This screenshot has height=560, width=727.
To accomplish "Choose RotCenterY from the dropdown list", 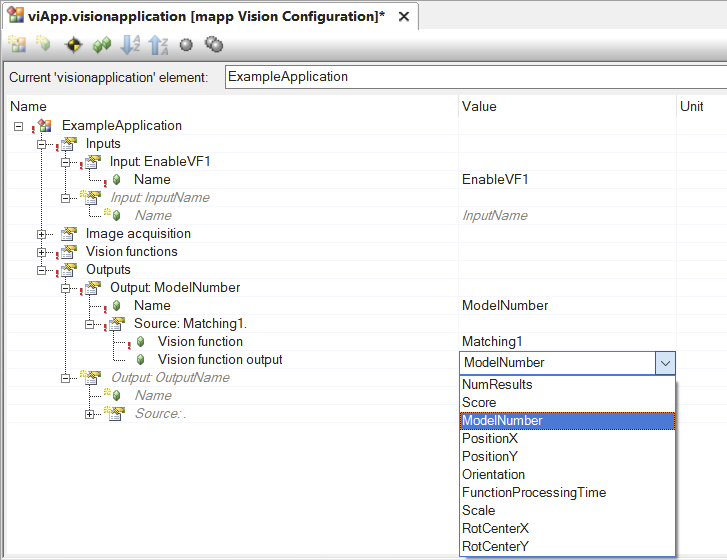I will [567, 547].
